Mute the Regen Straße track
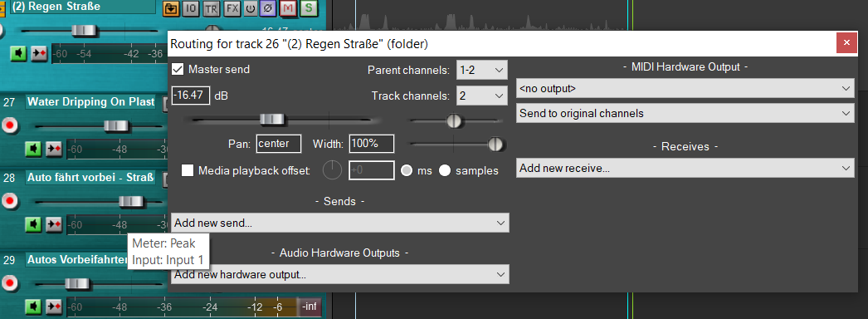Viewport: 868px width, 319px height. 288,8
